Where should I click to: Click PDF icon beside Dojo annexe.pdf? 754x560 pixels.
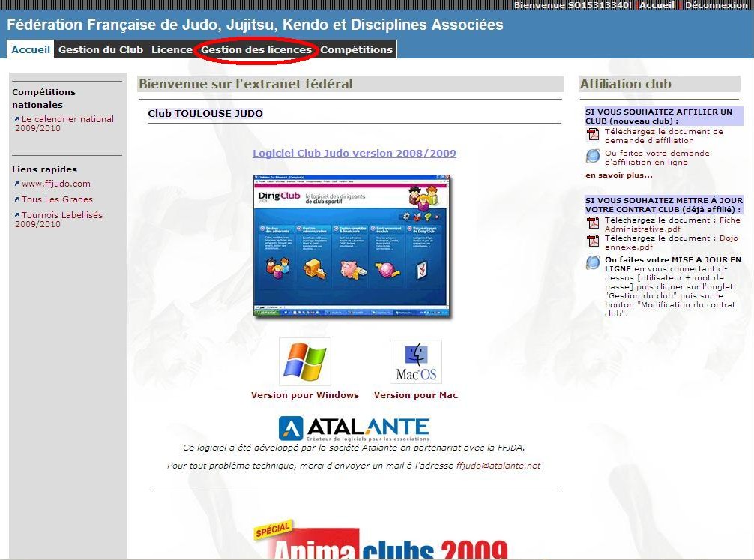coord(593,241)
